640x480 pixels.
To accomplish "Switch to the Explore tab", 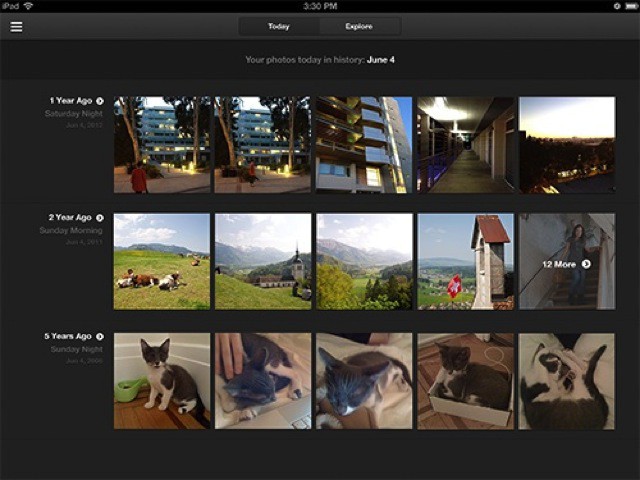I will (x=360, y=26).
